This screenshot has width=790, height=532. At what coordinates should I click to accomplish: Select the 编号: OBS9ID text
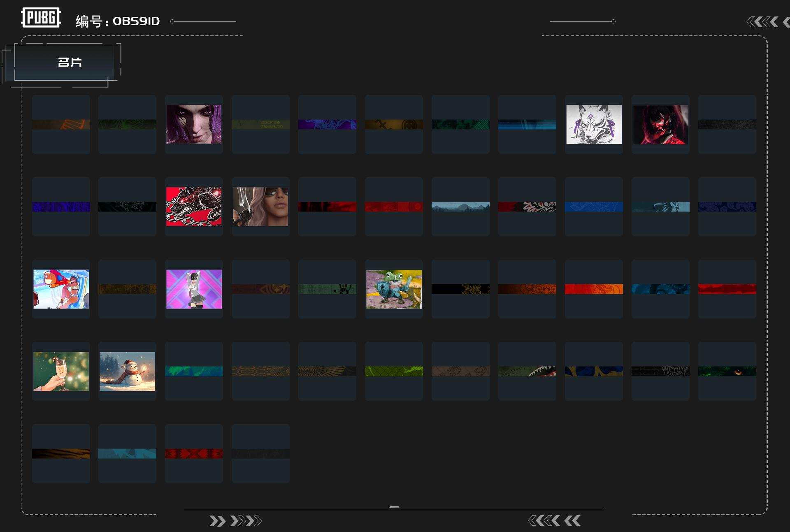[118, 21]
